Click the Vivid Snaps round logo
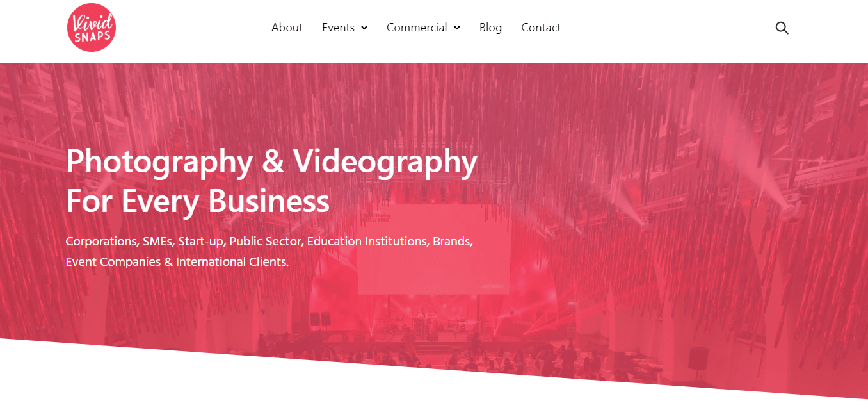The width and height of the screenshot is (868, 410). point(92,28)
